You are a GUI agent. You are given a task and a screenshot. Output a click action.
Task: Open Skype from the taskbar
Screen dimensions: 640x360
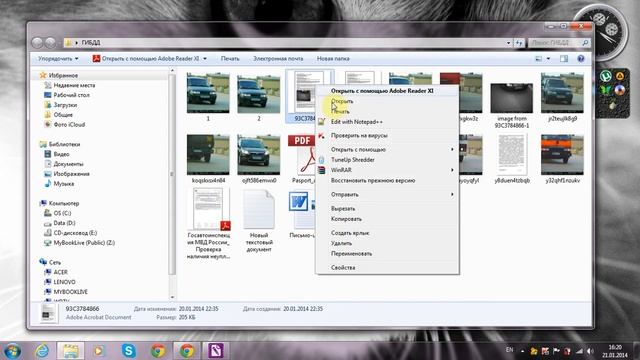(129, 351)
